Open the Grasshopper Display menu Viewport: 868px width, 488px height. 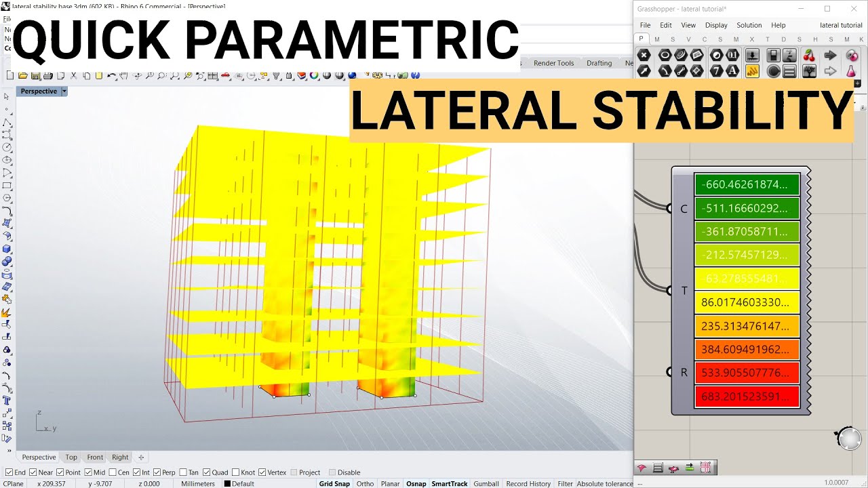coord(716,25)
